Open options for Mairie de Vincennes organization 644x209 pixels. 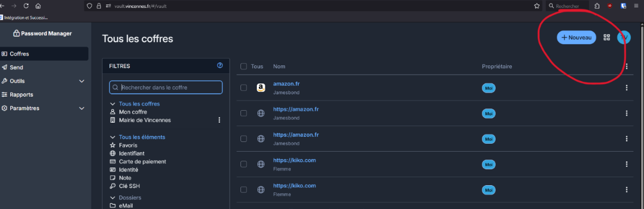click(x=219, y=120)
